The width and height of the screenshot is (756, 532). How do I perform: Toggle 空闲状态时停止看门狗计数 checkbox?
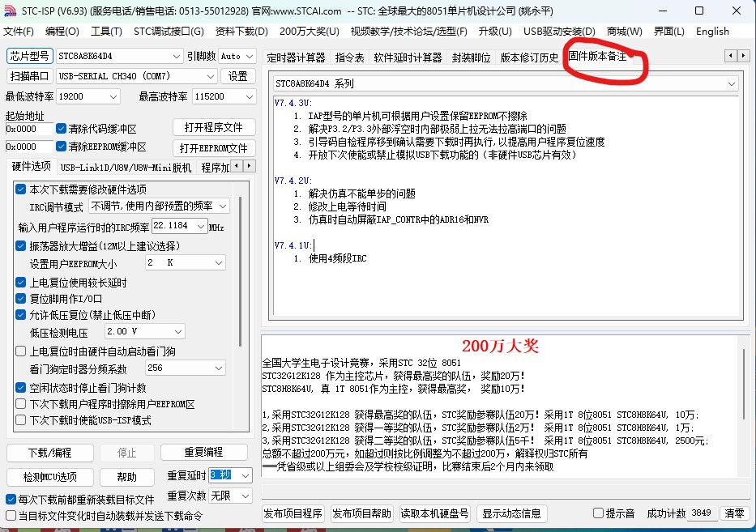tap(21, 388)
